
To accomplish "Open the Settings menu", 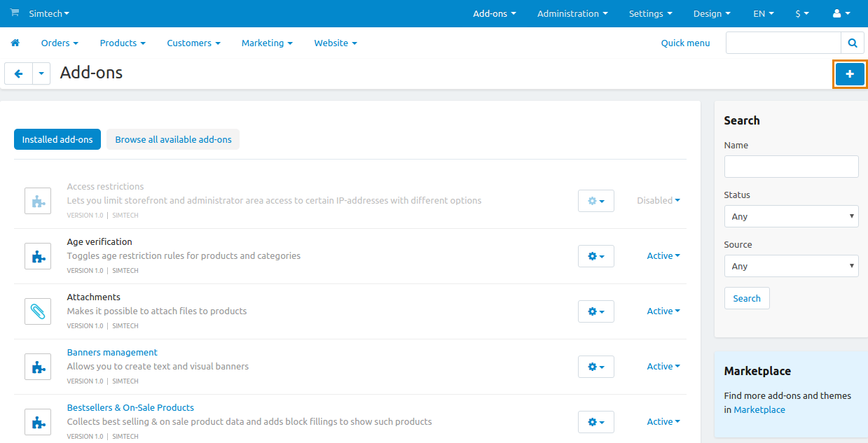I will (650, 13).
